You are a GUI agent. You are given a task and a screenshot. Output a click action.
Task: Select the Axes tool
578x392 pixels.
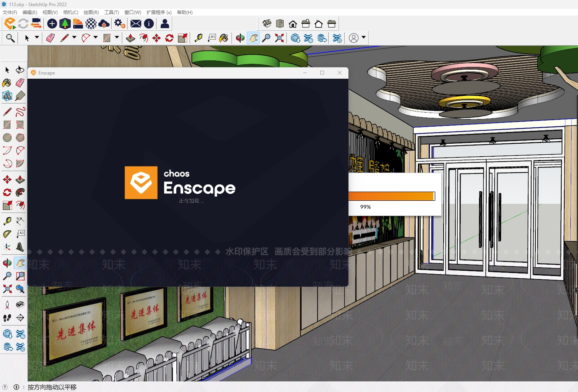point(7,247)
